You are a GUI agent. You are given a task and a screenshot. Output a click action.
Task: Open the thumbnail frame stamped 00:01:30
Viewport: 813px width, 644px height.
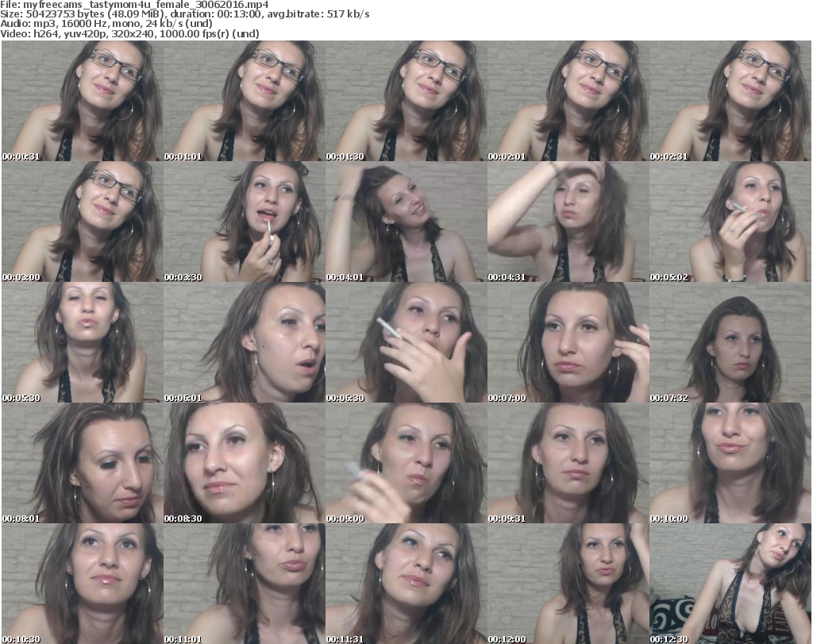406,101
